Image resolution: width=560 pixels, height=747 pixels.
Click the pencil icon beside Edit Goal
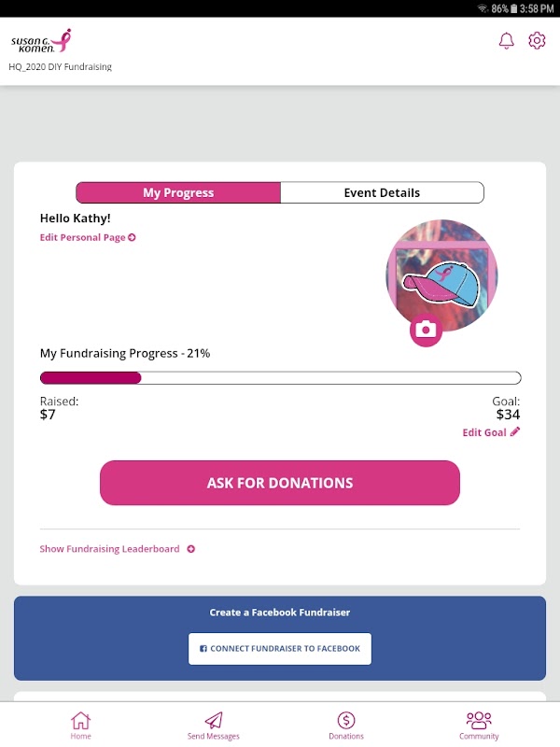click(x=515, y=432)
